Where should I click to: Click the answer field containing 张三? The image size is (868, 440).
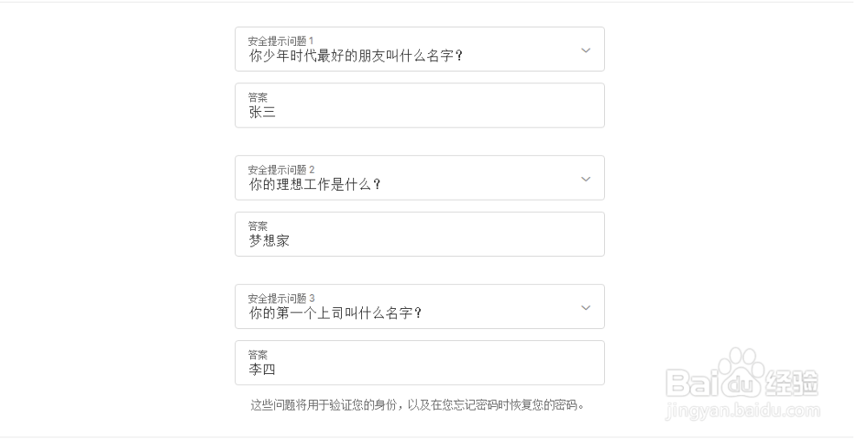tap(419, 112)
